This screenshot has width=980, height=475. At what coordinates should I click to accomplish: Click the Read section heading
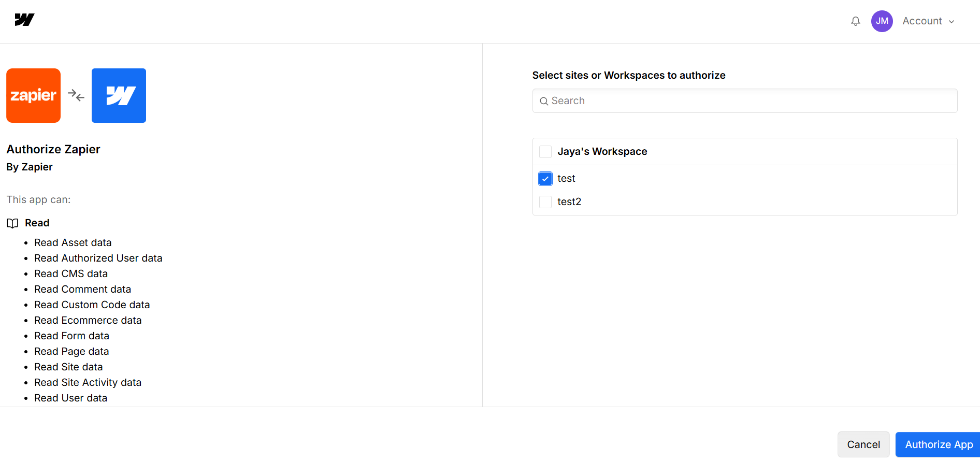pyautogui.click(x=37, y=223)
